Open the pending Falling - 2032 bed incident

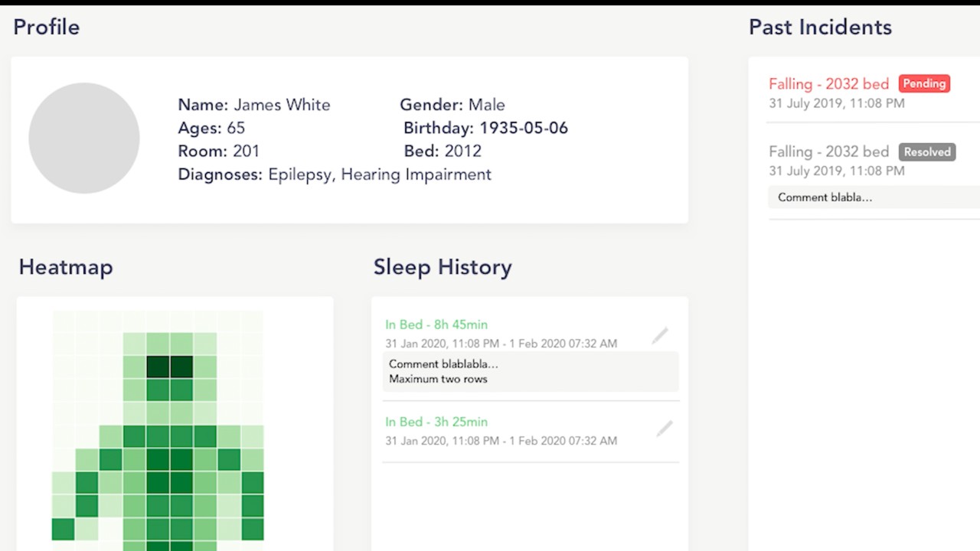[x=828, y=84]
